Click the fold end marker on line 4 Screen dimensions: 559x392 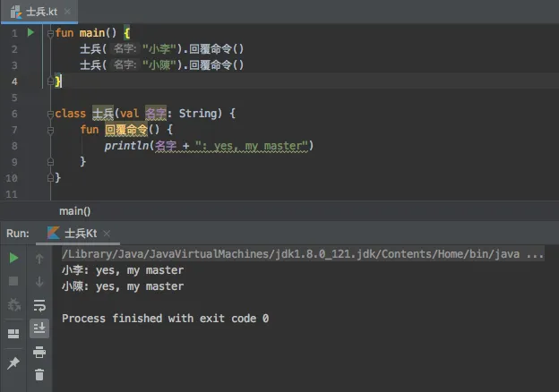point(50,81)
